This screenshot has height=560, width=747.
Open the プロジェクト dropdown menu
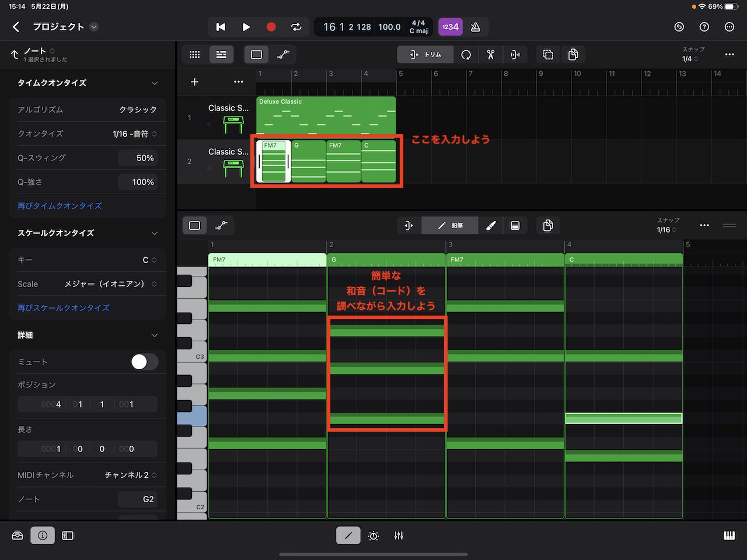[94, 27]
